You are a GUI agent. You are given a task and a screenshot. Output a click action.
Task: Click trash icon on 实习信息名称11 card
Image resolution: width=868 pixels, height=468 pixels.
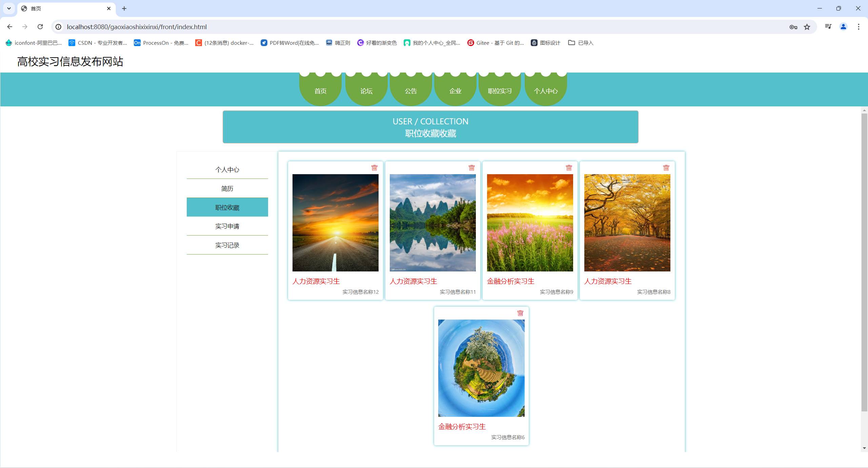(471, 168)
